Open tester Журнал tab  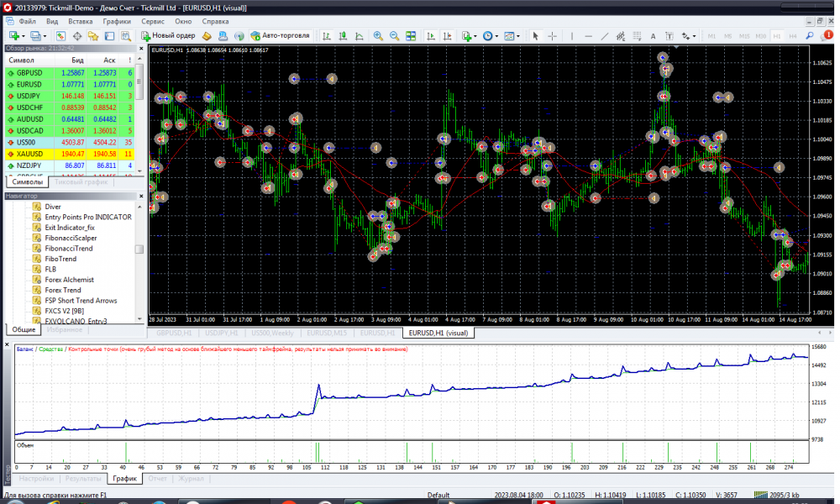click(191, 479)
